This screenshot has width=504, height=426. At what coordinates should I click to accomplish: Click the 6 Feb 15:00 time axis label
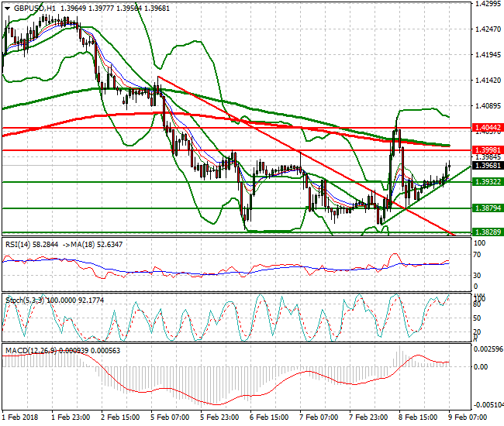[x=269, y=417]
